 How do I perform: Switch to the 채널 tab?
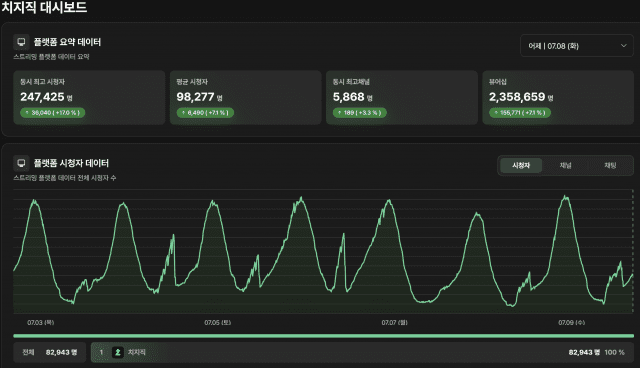565,166
